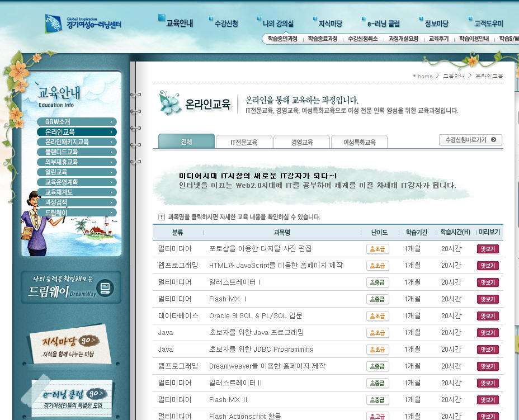
Task: Click the computer icon on the DreamWay banner
Action: [105, 288]
